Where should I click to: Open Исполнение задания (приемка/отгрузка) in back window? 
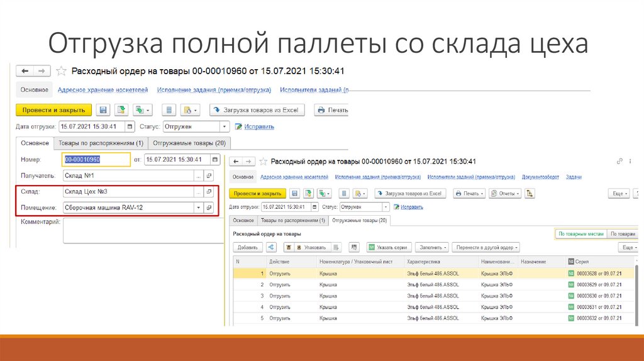tap(214, 89)
